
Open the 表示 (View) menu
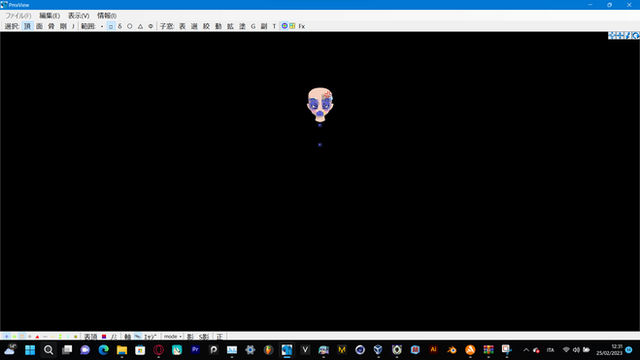pos(78,16)
